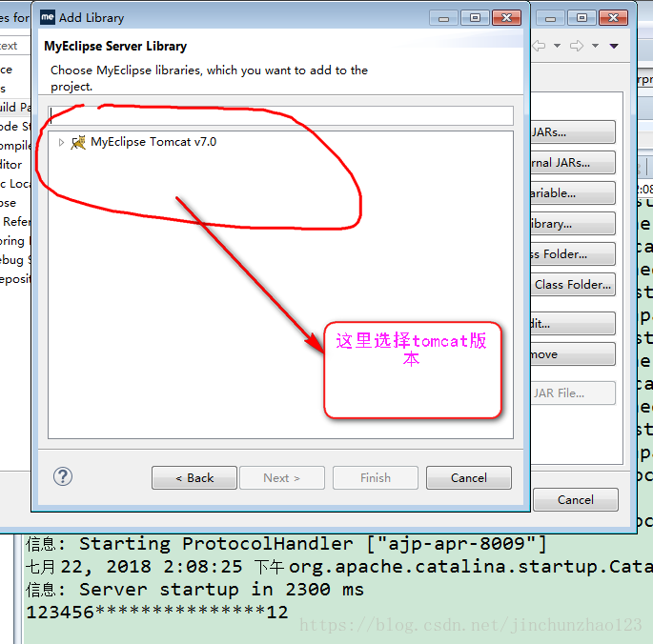
Task: Maximize the Add Library dialog
Action: pyautogui.click(x=475, y=18)
